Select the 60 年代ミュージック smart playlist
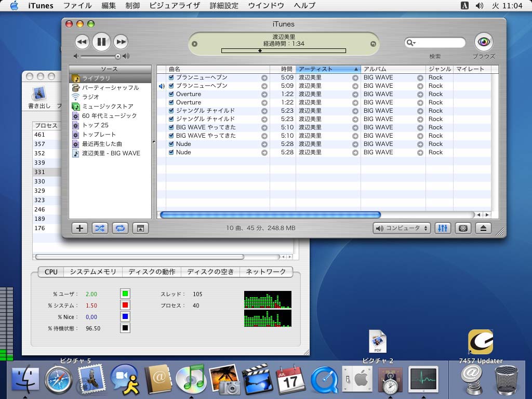532x399 pixels. [x=110, y=116]
